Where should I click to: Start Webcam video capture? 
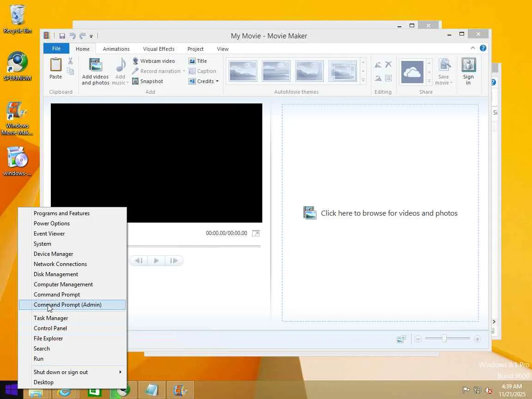click(154, 61)
